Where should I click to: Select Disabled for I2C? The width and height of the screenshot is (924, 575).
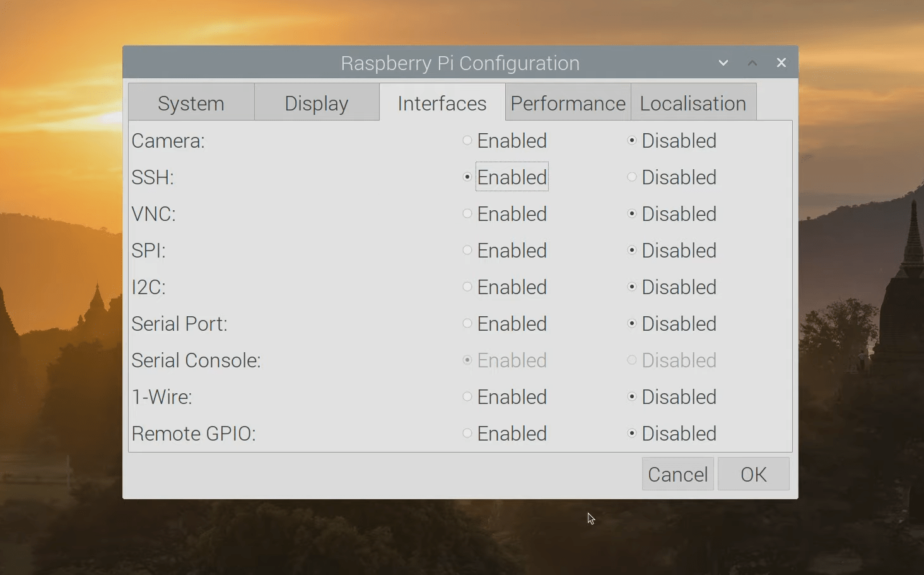tap(672, 287)
